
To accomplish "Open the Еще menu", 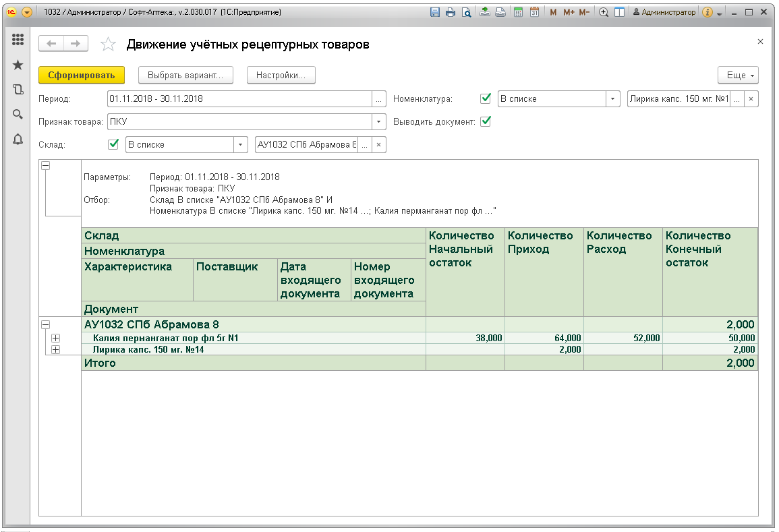I will (x=739, y=75).
